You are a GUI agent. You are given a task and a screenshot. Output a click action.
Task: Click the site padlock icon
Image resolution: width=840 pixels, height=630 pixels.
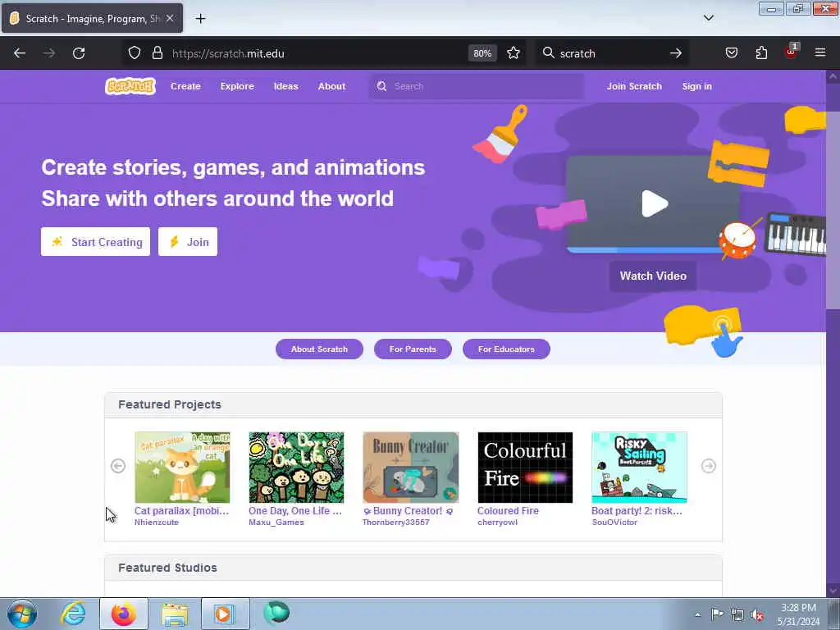tap(157, 53)
